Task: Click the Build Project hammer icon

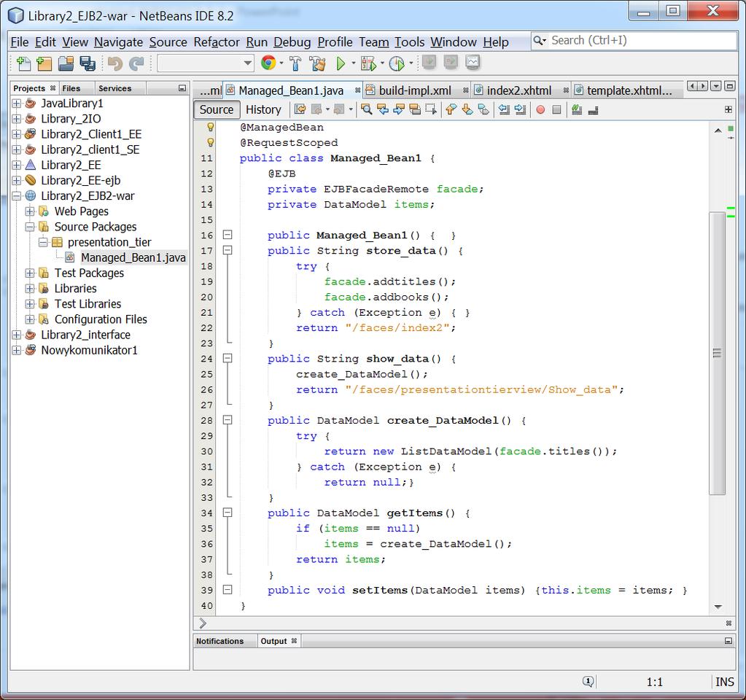Action: [295, 63]
